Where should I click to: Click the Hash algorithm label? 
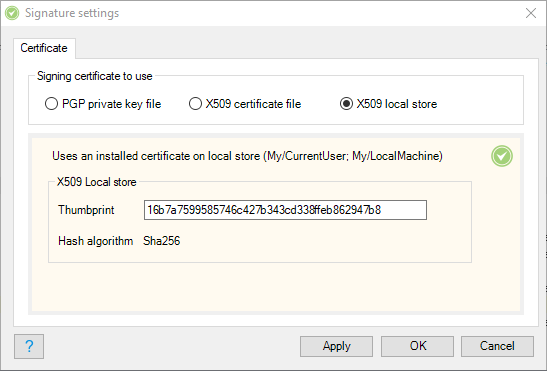[96, 241]
